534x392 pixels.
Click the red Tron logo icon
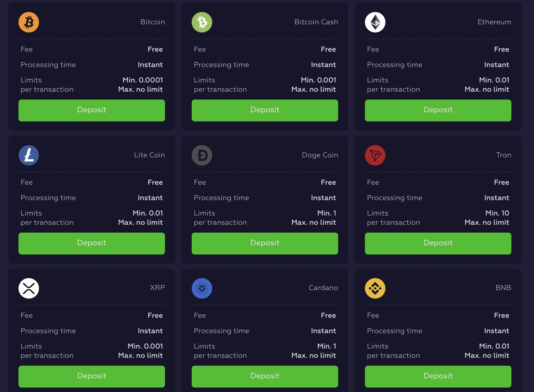[x=375, y=155]
